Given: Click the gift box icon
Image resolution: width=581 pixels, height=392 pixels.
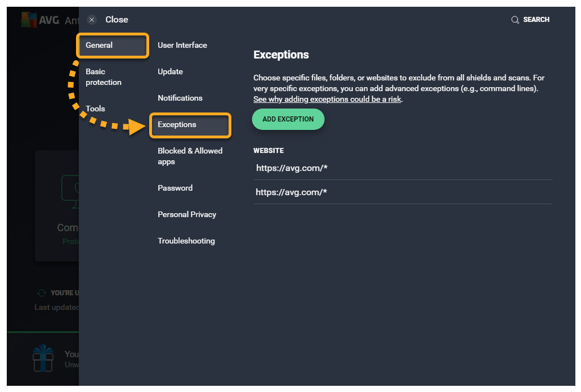Looking at the screenshot, I should (x=43, y=358).
